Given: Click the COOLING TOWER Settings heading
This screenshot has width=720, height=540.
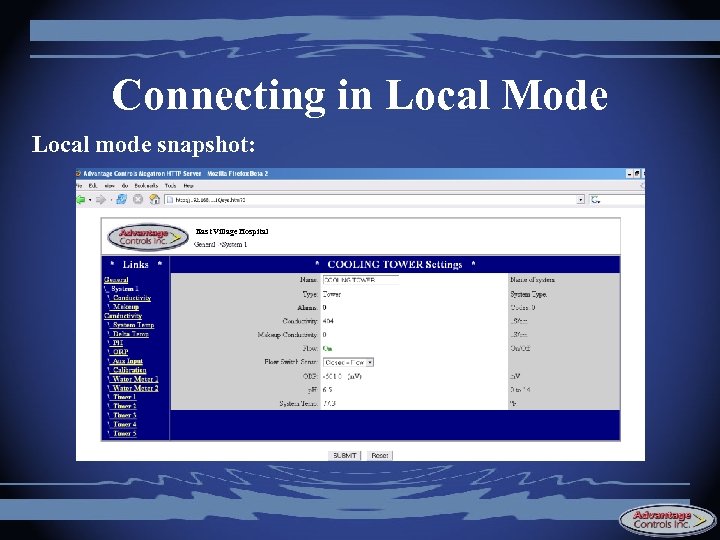Looking at the screenshot, I should tap(394, 264).
